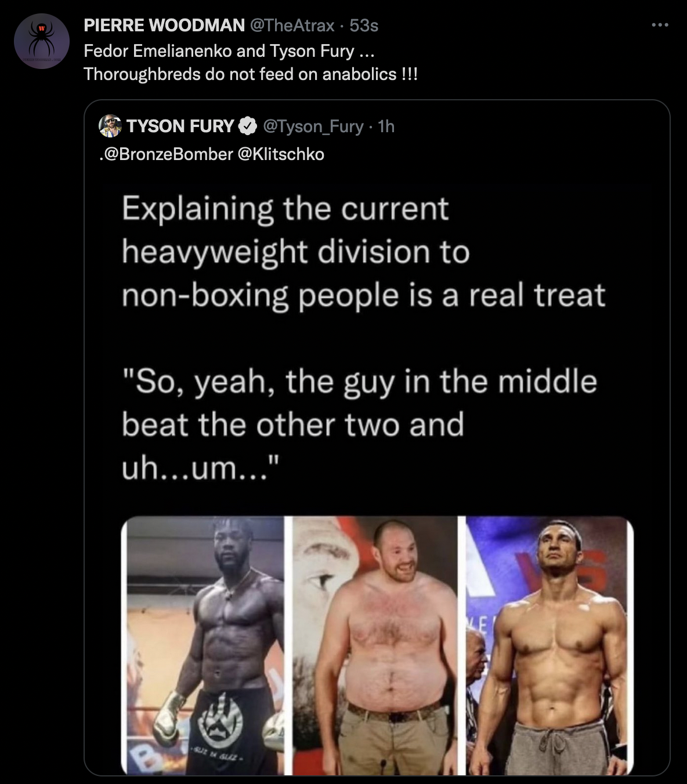The width and height of the screenshot is (687, 784).
Task: Click the "Thoroughbreds do not feed on anabolics" text
Action: pyautogui.click(x=250, y=74)
